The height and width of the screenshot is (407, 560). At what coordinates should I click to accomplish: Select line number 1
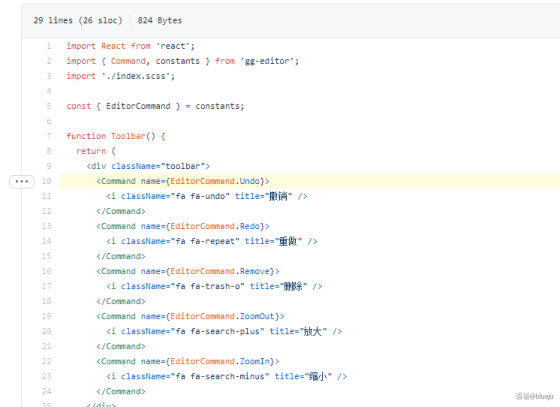click(x=49, y=46)
